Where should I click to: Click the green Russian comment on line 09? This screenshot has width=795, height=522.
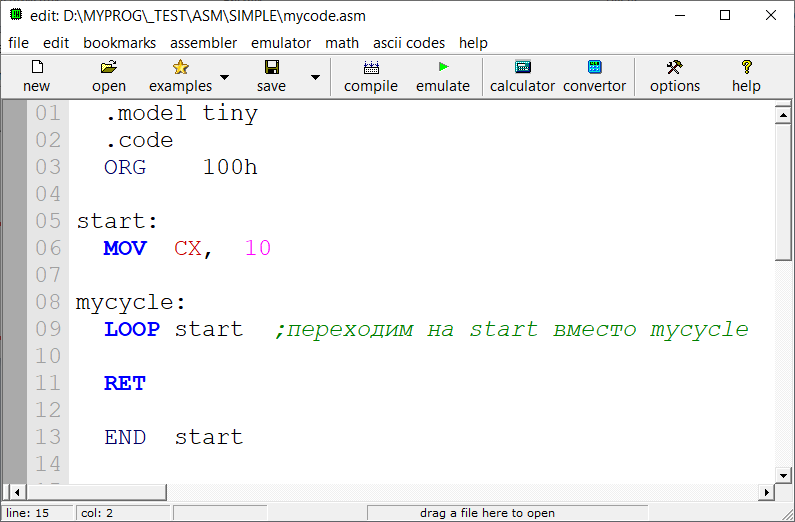pyautogui.click(x=512, y=329)
